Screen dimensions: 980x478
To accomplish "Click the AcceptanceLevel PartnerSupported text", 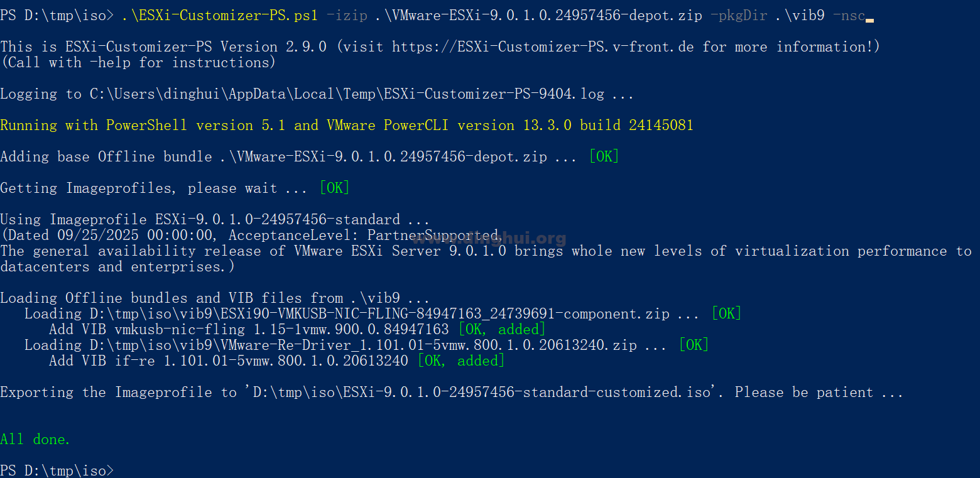I will tap(363, 236).
